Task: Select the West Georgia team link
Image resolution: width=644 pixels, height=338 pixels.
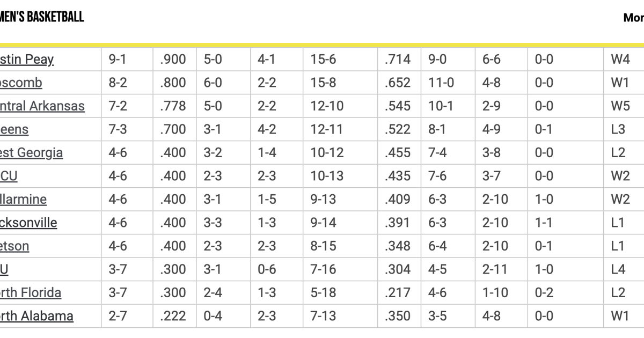Action: tap(32, 152)
